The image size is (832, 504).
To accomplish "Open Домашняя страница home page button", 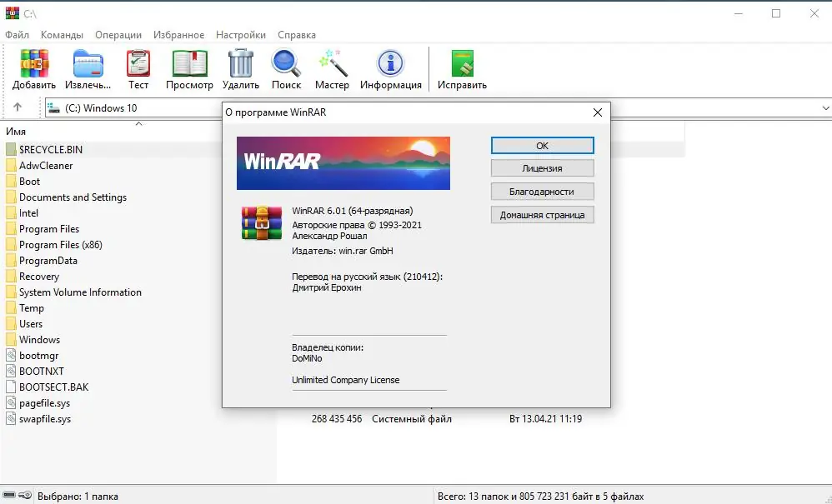I will point(542,215).
